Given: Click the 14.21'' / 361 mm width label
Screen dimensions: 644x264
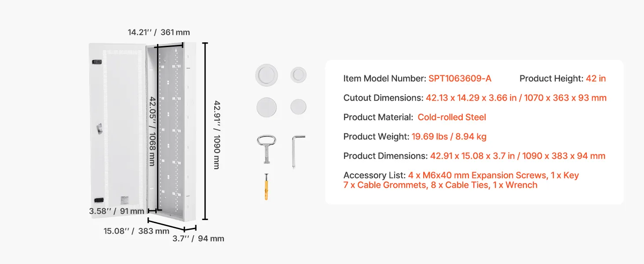Looking at the screenshot, I should (x=159, y=32).
